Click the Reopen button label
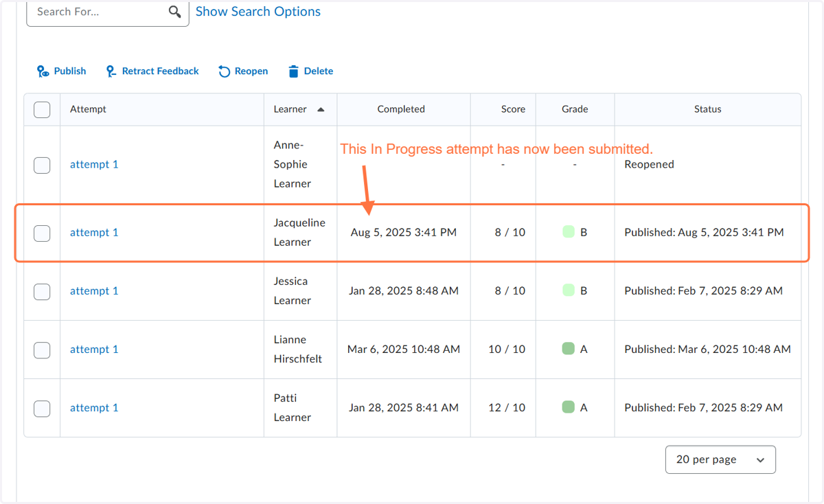This screenshot has width=824, height=504. (x=251, y=71)
